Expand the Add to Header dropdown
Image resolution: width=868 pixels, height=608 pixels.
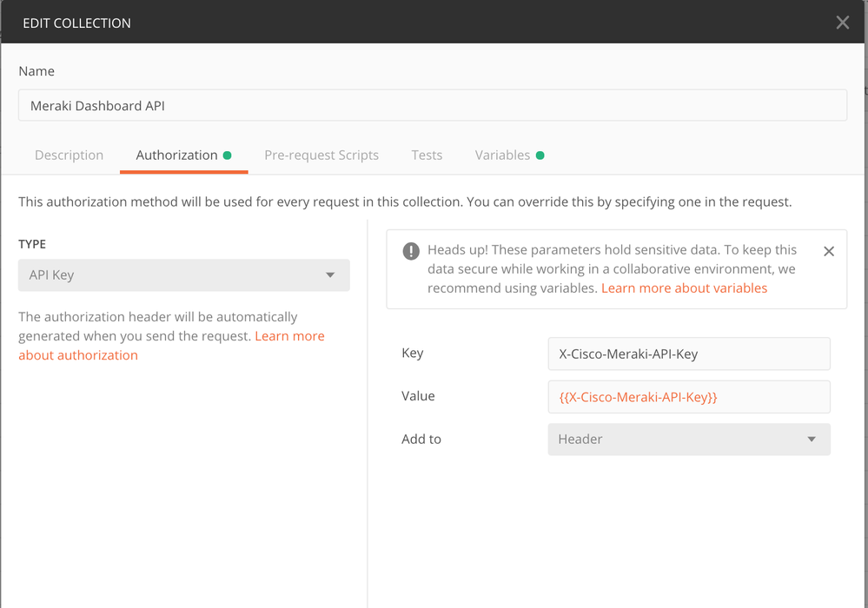click(x=689, y=439)
